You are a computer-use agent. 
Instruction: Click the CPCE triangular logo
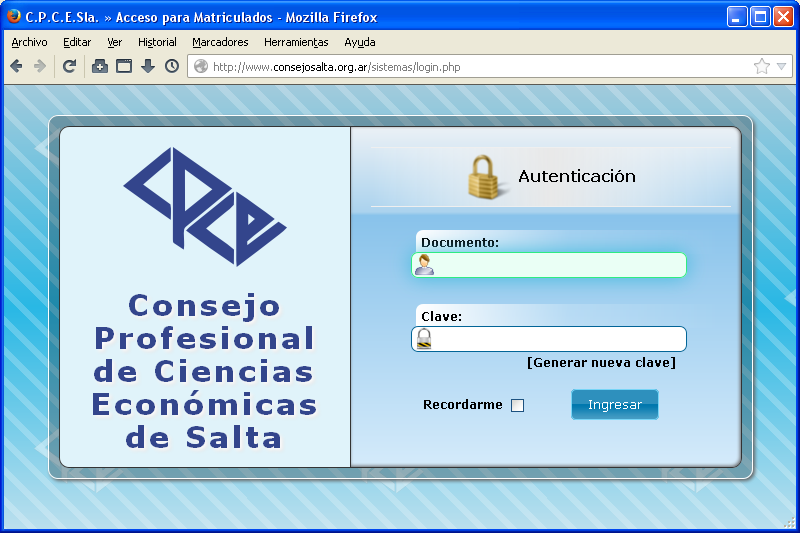205,207
